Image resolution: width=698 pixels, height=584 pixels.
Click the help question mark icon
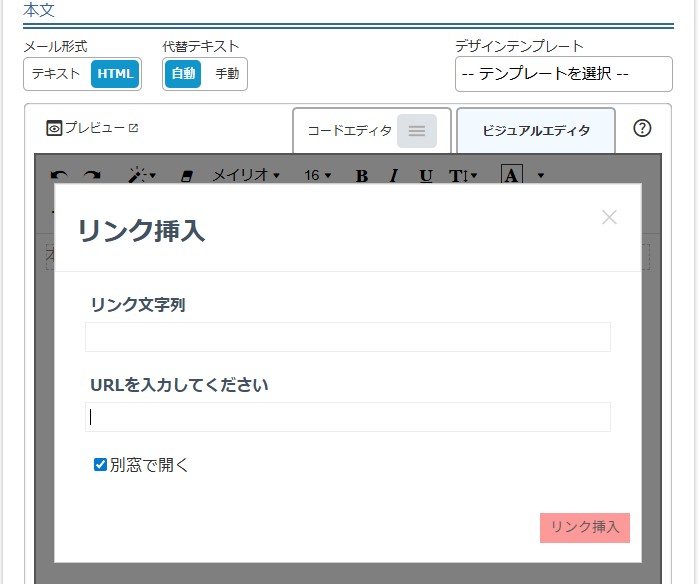pyautogui.click(x=643, y=128)
